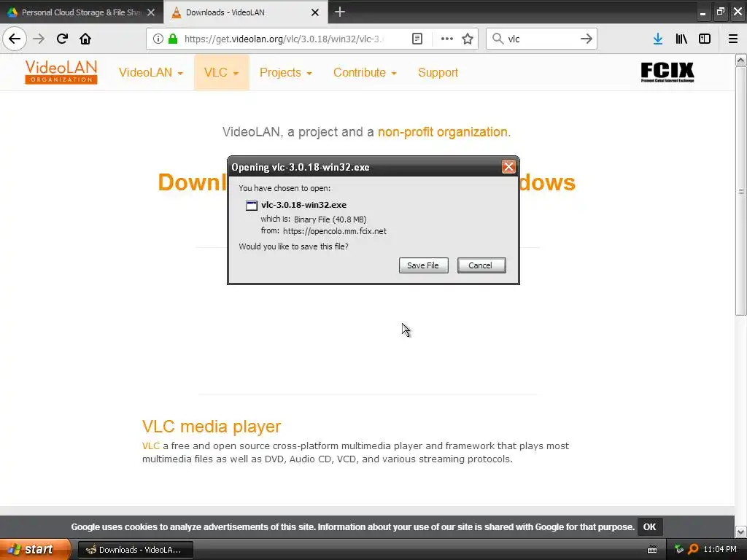
Task: Select Downloads - VideoLAN taskbar button
Action: [135, 550]
